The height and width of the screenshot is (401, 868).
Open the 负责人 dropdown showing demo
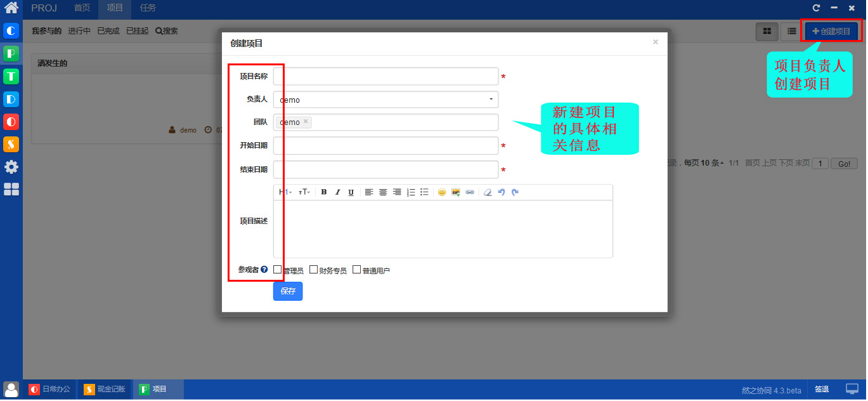point(386,100)
